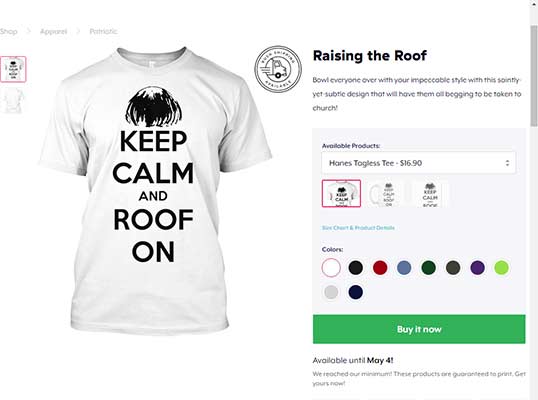This screenshot has width=538, height=400.
Task: Go to Apparel breadcrumb
Action: [53, 32]
